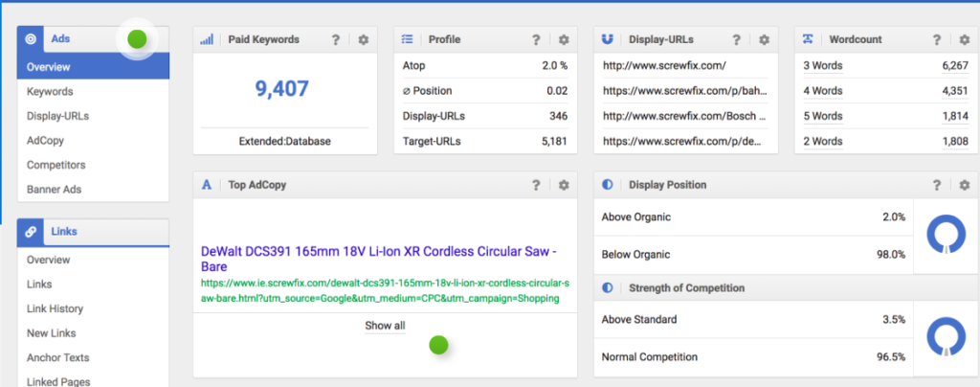Image resolution: width=980 pixels, height=387 pixels.
Task: Open Competitors from the Ads sidebar
Action: 56,165
